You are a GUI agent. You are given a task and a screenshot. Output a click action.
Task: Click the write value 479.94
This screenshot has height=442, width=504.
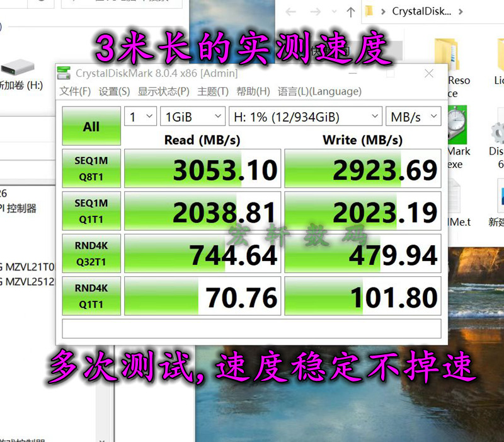(363, 253)
